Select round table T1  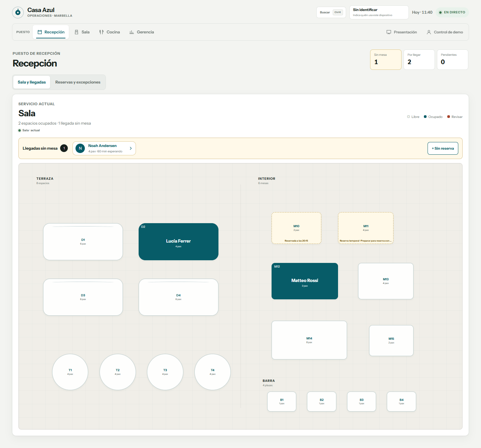[70, 372]
